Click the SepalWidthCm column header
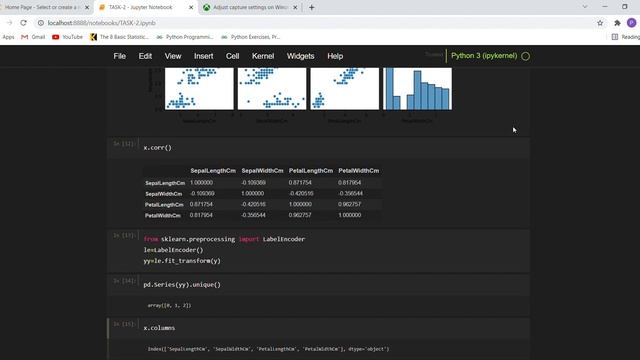The width and height of the screenshot is (640, 360). (x=262, y=171)
